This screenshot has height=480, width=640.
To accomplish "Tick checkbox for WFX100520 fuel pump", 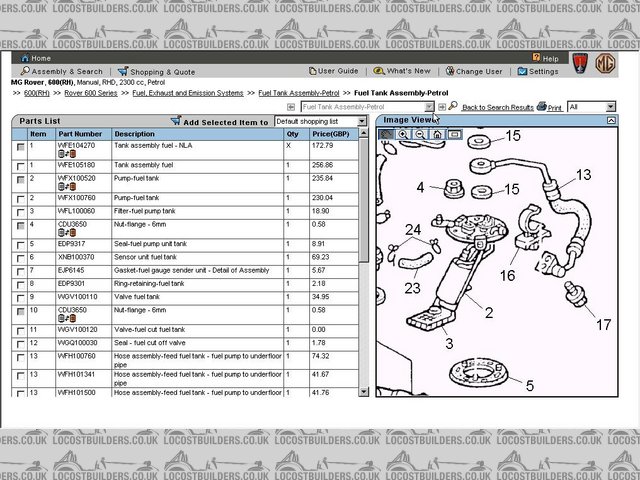I will coord(20,180).
